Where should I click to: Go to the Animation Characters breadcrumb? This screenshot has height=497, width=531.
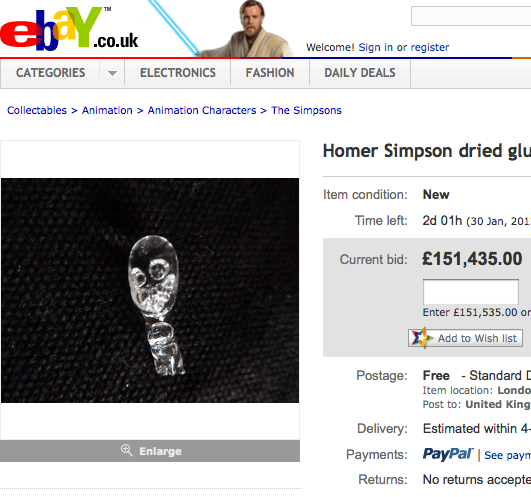[x=202, y=110]
